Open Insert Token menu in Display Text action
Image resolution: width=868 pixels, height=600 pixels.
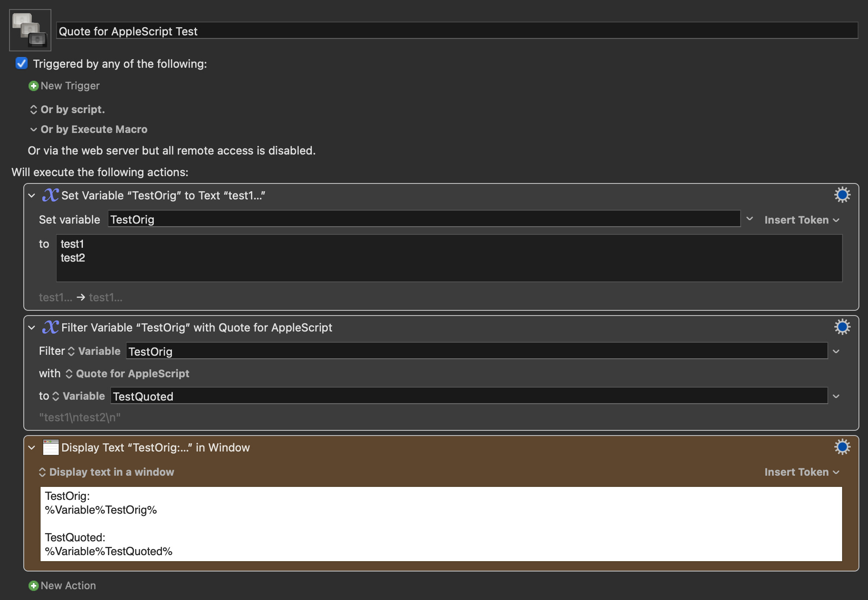click(801, 472)
